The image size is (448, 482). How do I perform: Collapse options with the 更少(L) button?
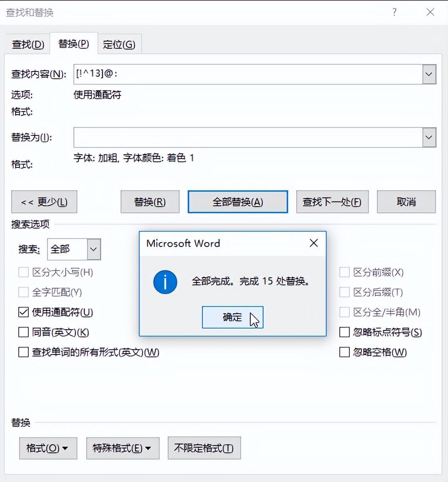44,202
